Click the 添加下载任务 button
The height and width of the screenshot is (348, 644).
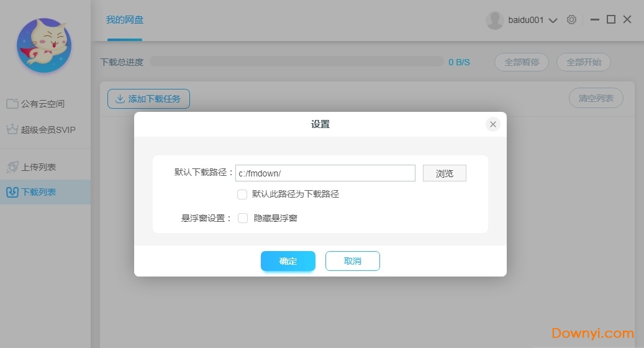pos(148,99)
